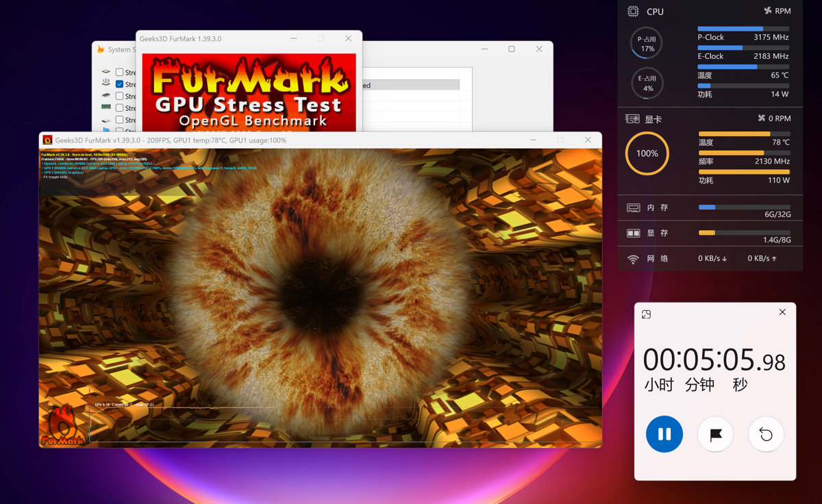Click the CPU 温度 bar showing 65 ℃

pyautogui.click(x=743, y=66)
